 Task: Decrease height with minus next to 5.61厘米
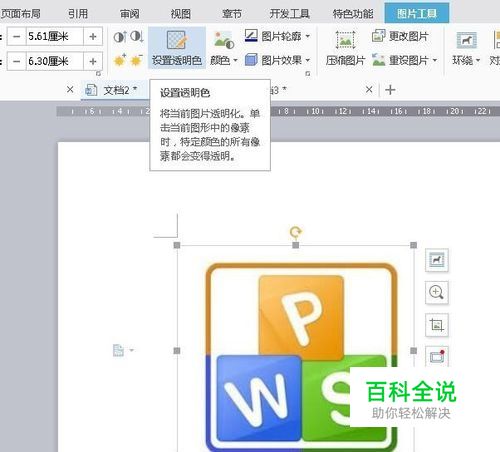tap(17, 36)
